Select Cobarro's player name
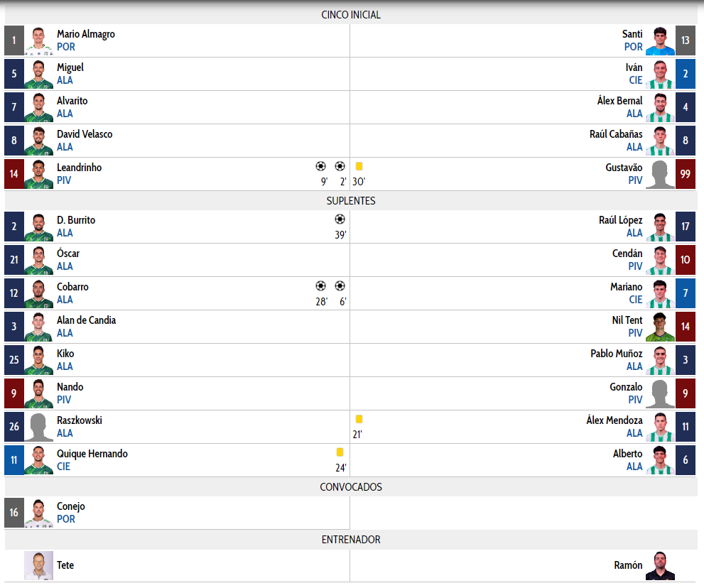The height and width of the screenshot is (588, 704). 72,287
